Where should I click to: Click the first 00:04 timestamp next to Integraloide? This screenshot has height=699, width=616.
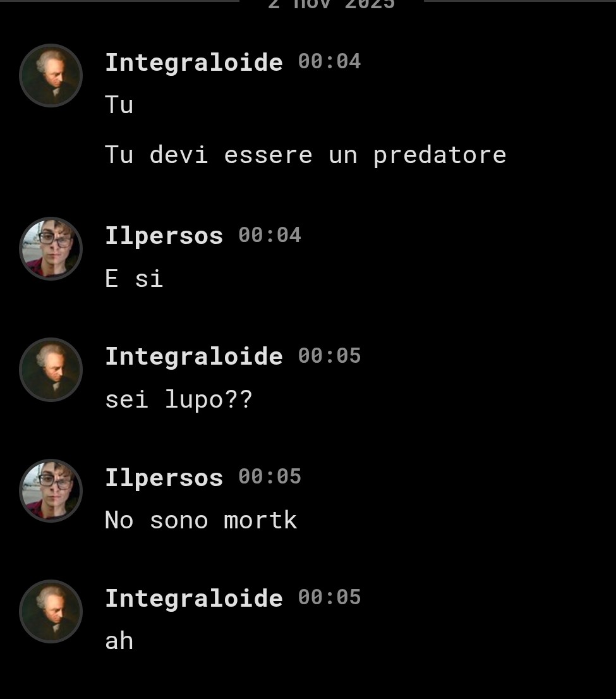tap(329, 61)
